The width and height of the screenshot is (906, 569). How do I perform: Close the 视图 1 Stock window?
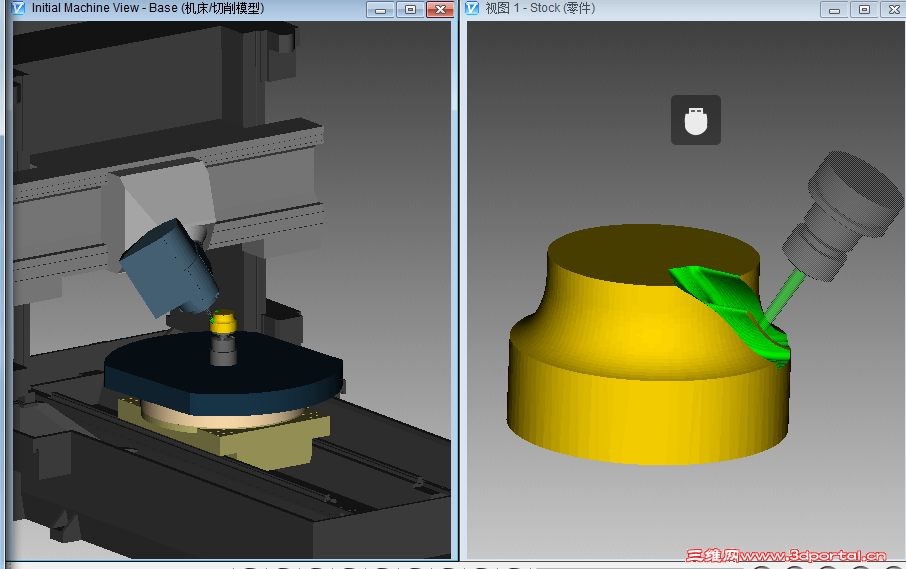pyautogui.click(x=893, y=10)
